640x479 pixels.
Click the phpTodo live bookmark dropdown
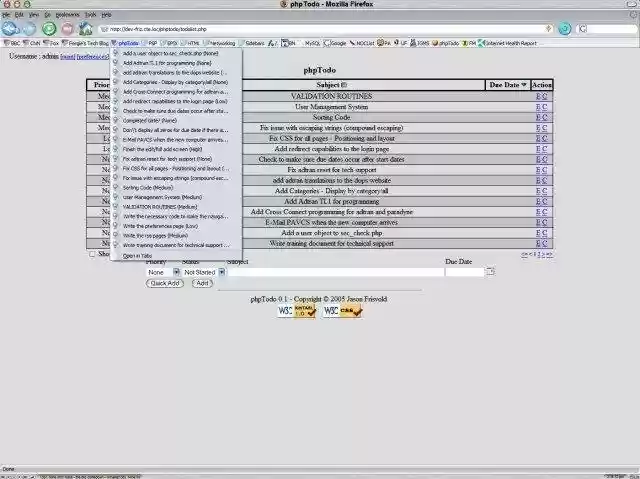[125, 43]
